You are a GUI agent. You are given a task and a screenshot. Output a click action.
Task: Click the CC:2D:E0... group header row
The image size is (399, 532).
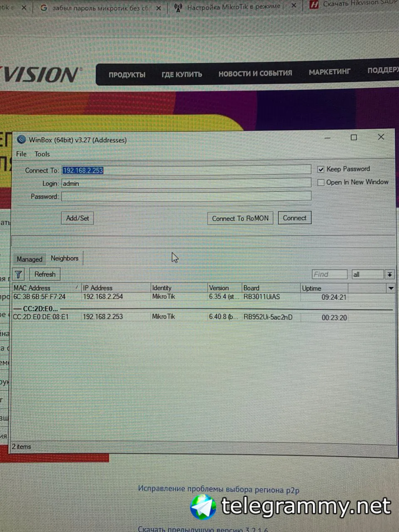(x=202, y=309)
